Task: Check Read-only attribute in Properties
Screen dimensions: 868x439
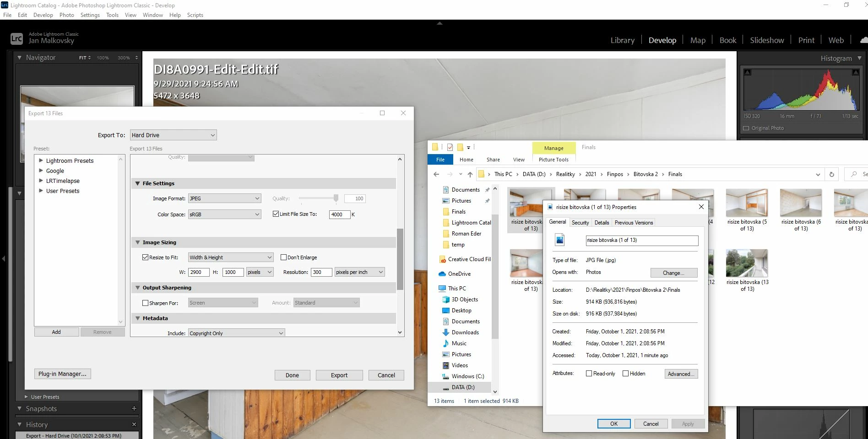Action: (x=589, y=374)
